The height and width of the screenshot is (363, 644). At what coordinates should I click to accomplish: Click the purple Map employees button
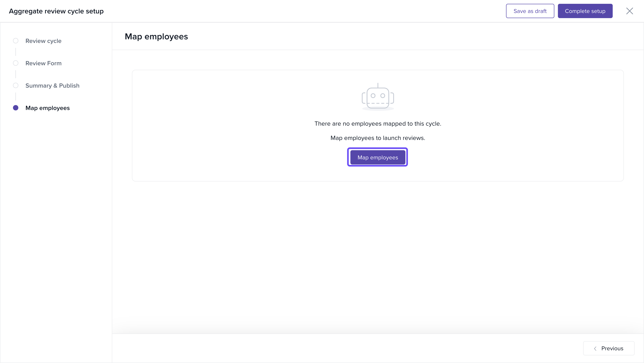(377, 157)
